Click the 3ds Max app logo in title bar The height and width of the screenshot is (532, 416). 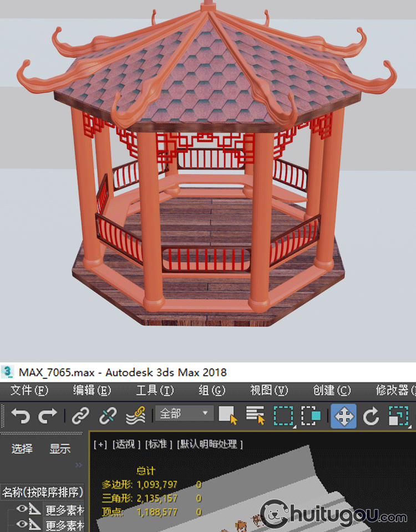7,372
